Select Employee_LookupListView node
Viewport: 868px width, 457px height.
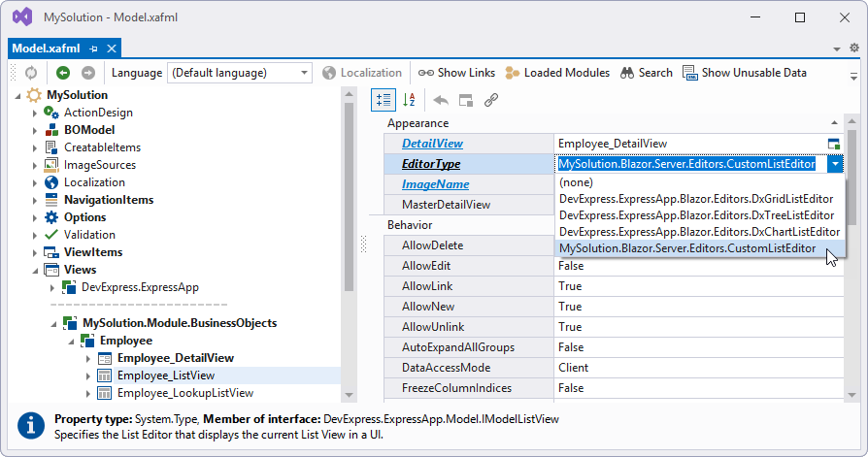pos(184,393)
